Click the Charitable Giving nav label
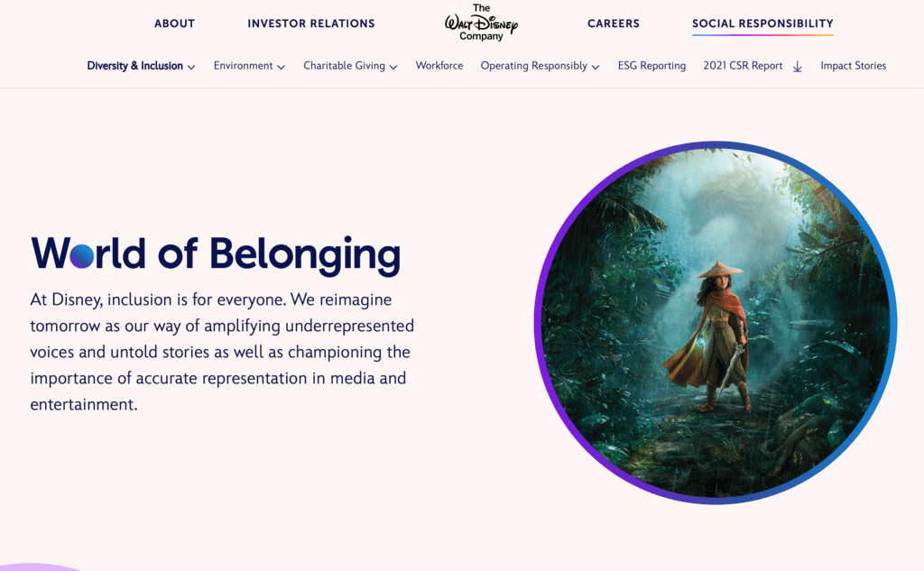The image size is (924, 571). (x=344, y=66)
